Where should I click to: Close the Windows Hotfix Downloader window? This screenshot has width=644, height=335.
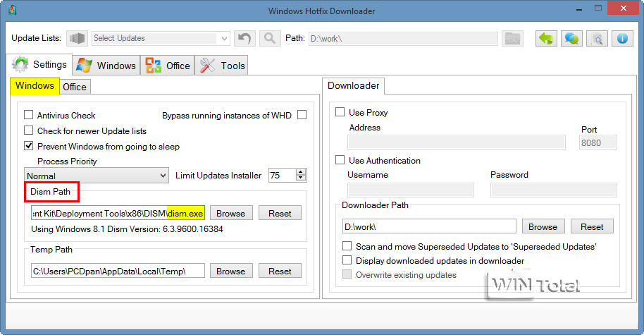pyautogui.click(x=623, y=8)
